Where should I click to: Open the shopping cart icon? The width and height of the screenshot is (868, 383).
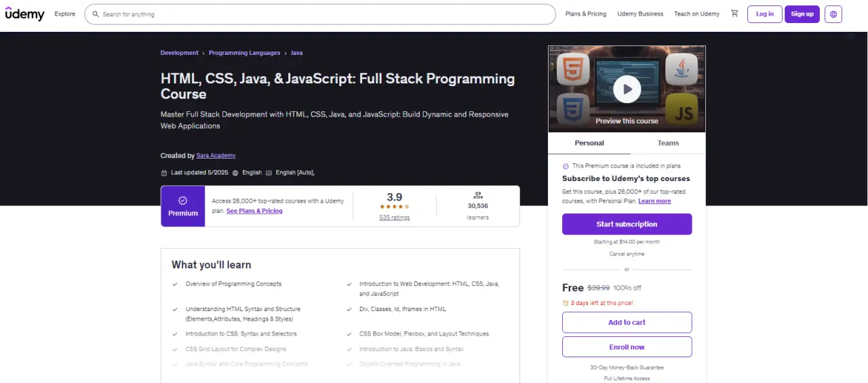coord(734,14)
